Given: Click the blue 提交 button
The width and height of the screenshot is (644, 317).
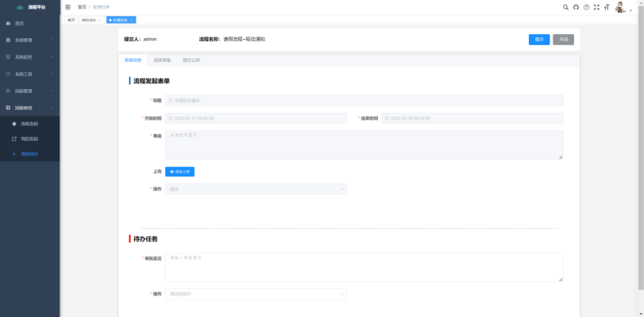Looking at the screenshot, I should point(539,40).
